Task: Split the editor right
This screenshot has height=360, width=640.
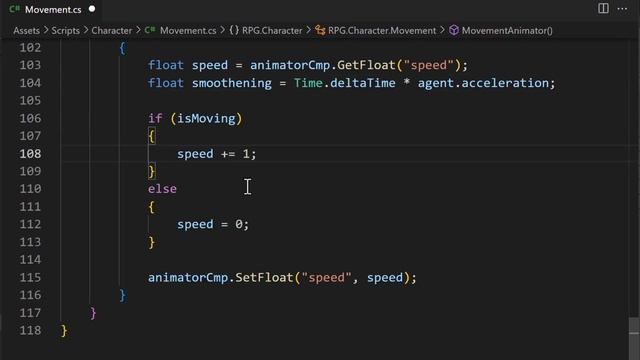Action: pyautogui.click(x=603, y=8)
